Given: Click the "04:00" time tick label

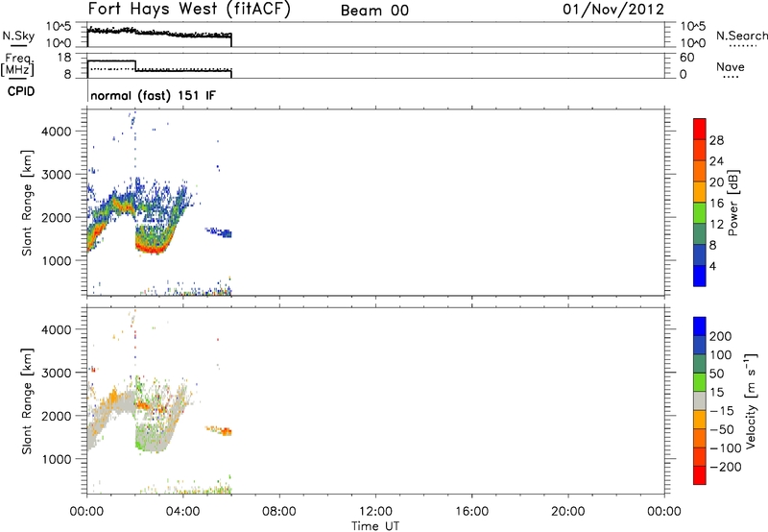Looking at the screenshot, I should tap(183, 512).
